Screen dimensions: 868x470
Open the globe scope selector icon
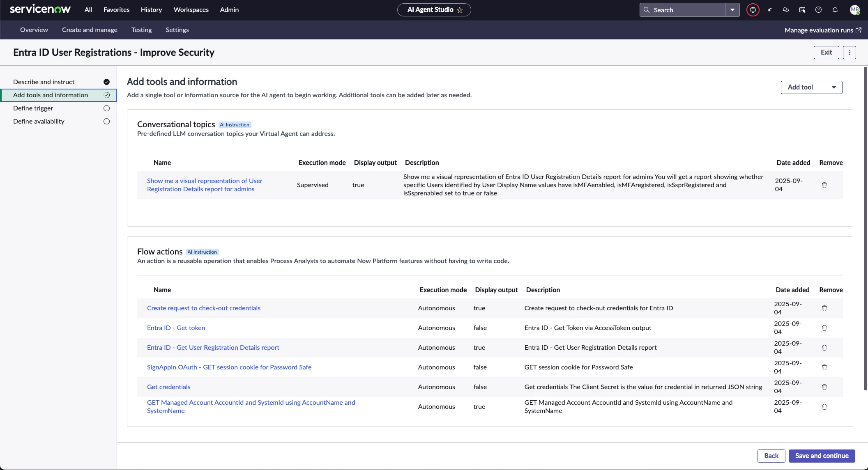point(753,10)
